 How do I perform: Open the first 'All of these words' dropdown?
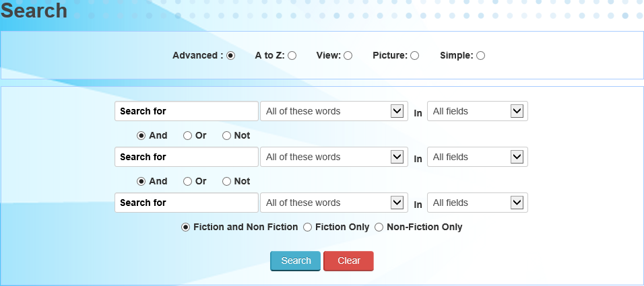334,111
